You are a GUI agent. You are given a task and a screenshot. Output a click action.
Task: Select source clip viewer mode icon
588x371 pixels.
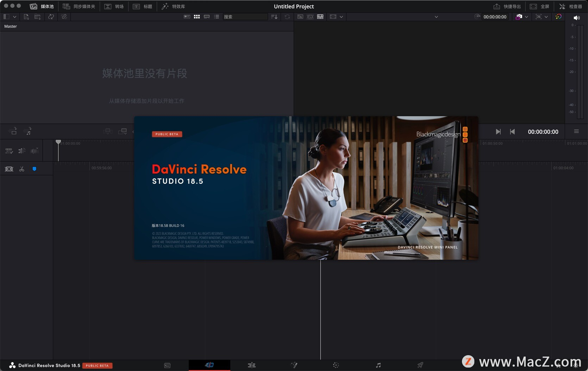point(300,17)
